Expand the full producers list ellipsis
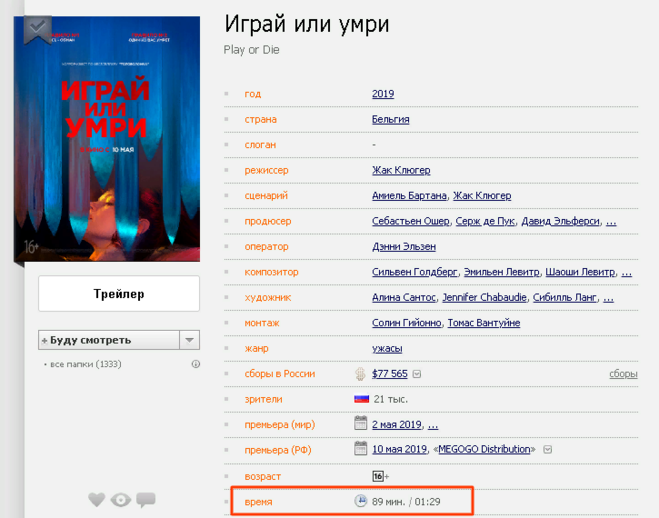Screen dimensions: 659x518 coord(611,221)
